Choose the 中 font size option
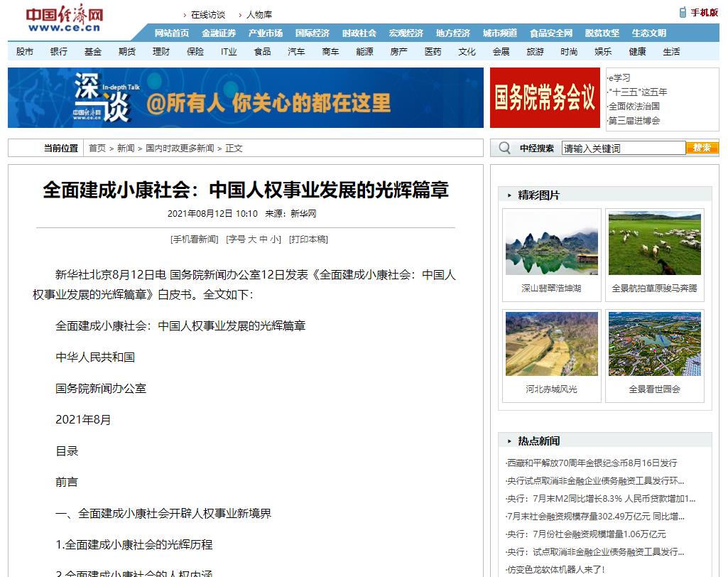Image resolution: width=728 pixels, height=577 pixels. coord(263,239)
